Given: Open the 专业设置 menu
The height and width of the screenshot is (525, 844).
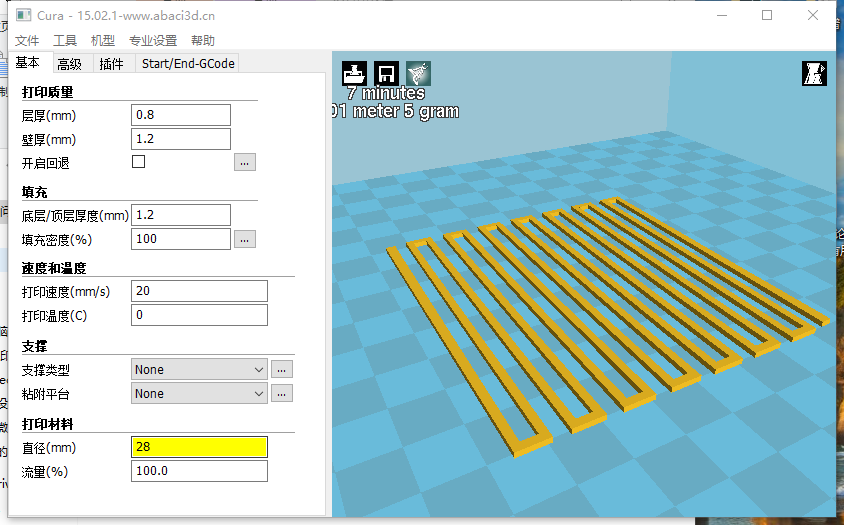Looking at the screenshot, I should click(x=153, y=40).
